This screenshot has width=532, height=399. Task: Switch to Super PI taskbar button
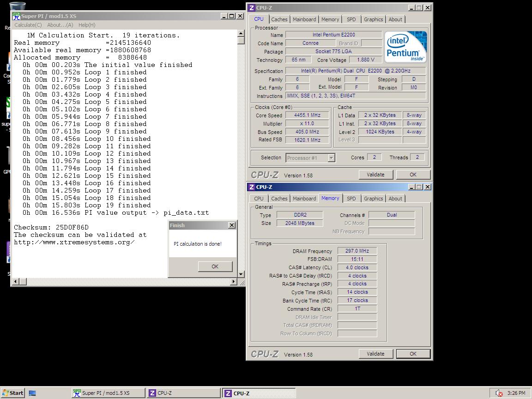point(109,393)
